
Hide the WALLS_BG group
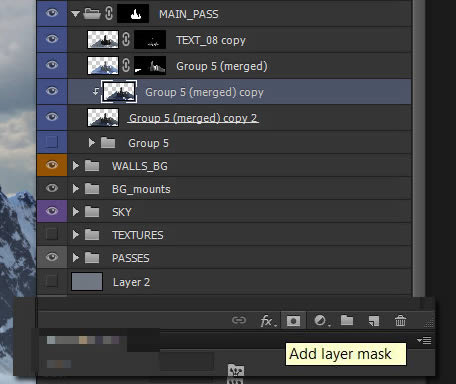pyautogui.click(x=52, y=165)
